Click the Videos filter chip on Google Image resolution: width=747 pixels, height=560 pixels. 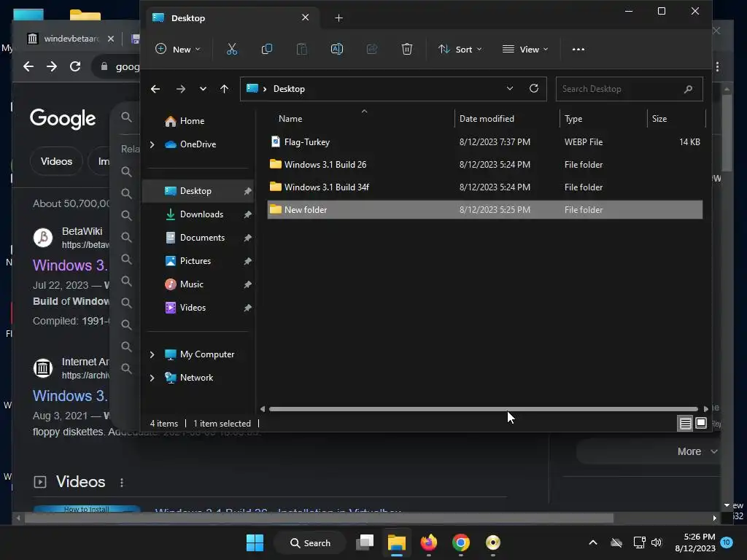pos(56,161)
